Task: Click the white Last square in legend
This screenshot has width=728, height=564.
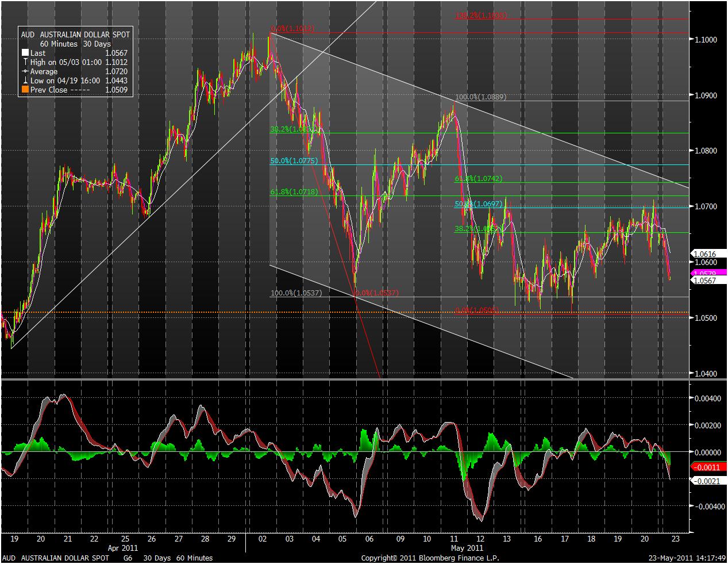Action: [x=25, y=53]
